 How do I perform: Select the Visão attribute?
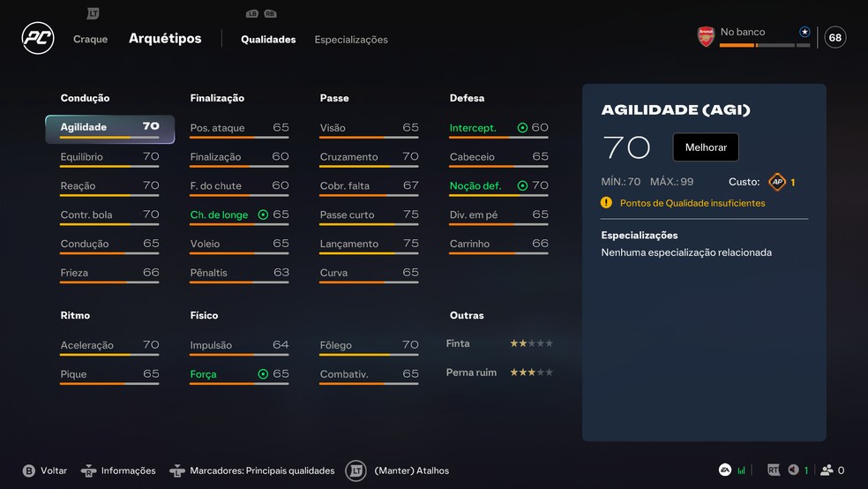click(369, 129)
